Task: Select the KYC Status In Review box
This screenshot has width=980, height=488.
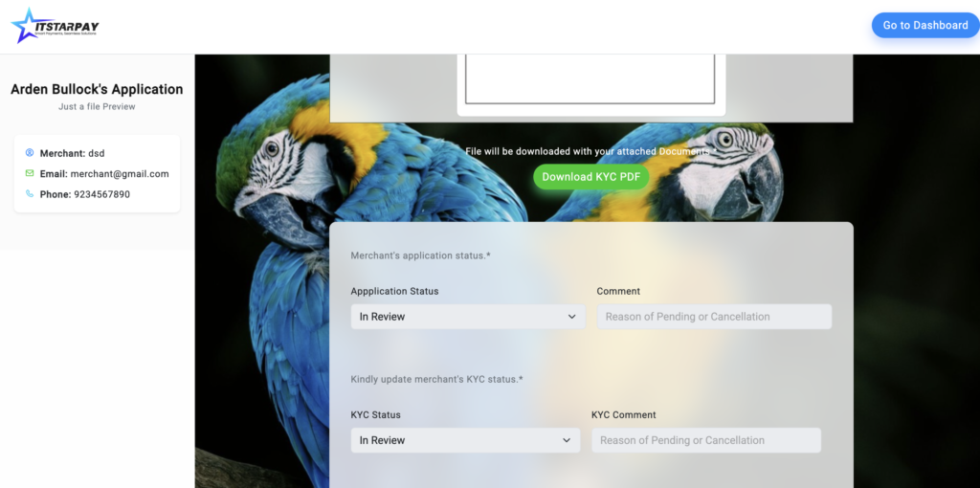Action: [x=466, y=440]
